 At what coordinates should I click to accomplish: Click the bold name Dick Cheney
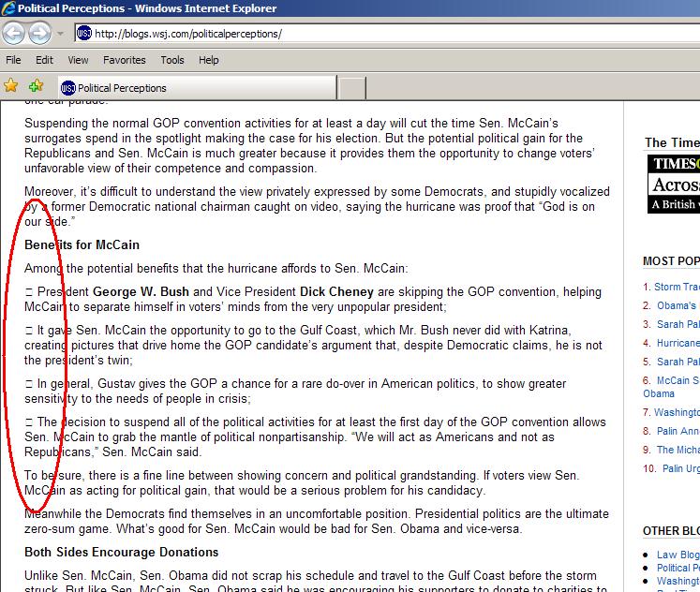click(x=336, y=291)
